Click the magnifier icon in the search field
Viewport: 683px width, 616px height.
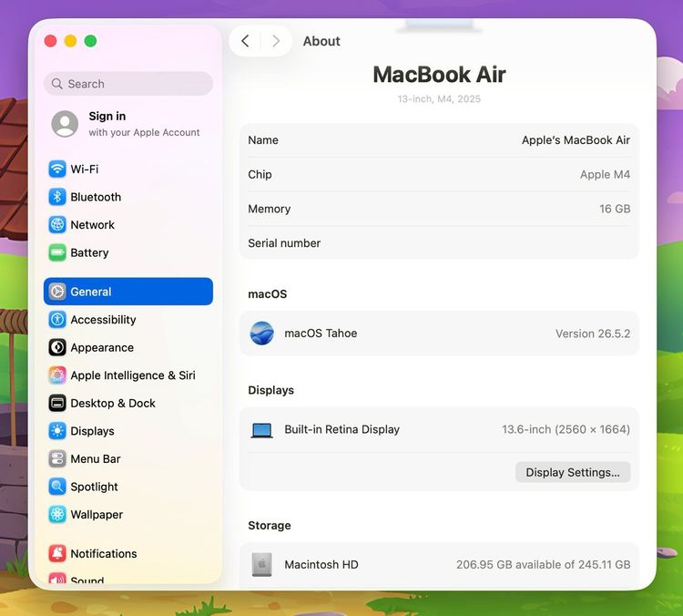click(x=56, y=84)
